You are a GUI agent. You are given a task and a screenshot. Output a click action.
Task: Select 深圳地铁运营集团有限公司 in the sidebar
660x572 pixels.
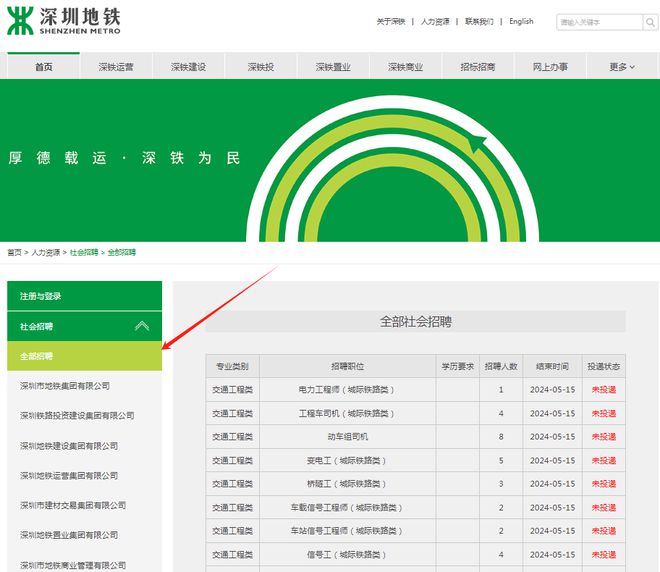(69, 476)
